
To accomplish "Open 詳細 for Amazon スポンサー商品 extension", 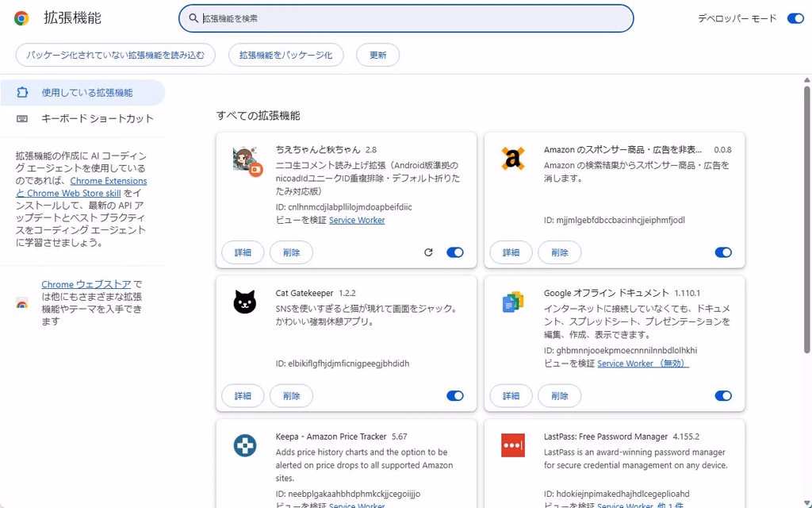I will point(511,252).
